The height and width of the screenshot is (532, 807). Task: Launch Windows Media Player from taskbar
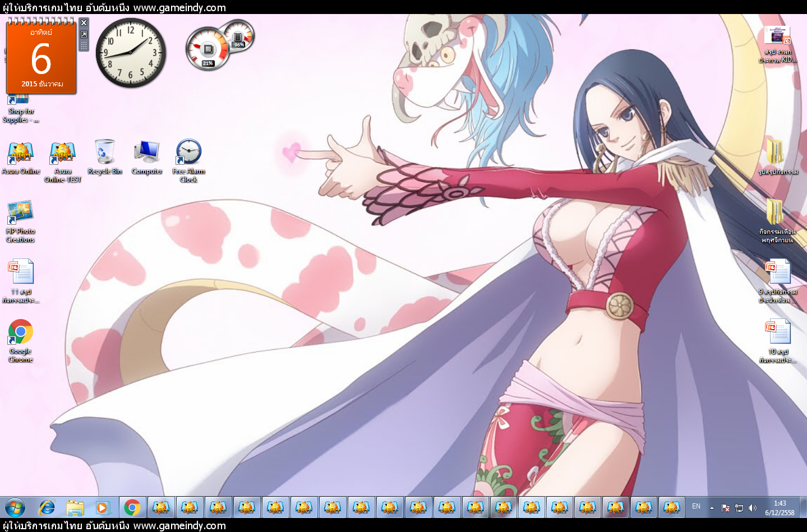(x=102, y=508)
